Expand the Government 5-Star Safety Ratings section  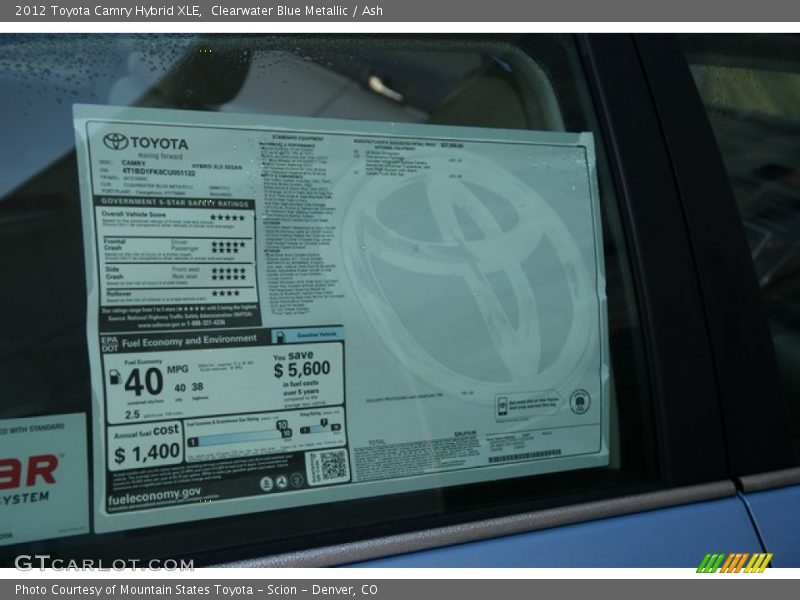pyautogui.click(x=173, y=203)
